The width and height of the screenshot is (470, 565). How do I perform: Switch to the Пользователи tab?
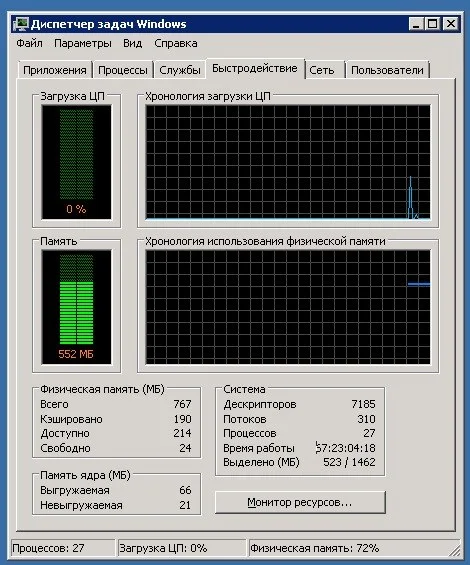point(387,70)
